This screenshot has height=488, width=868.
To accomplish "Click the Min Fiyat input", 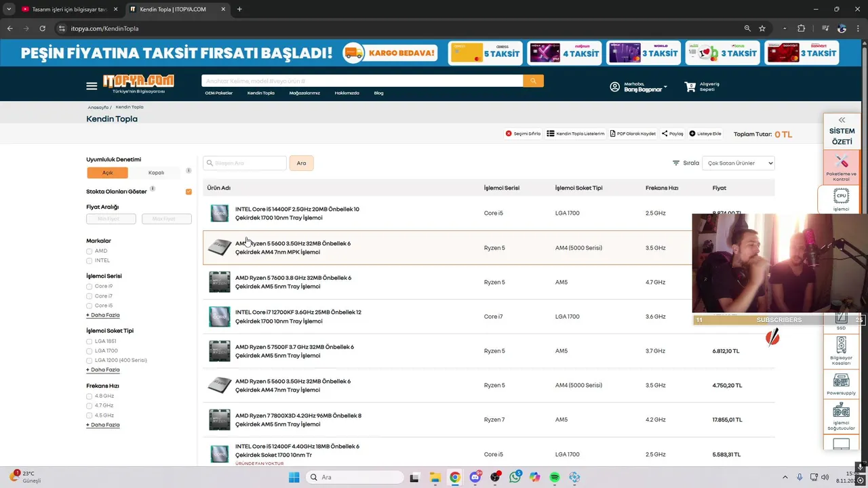I will point(111,219).
